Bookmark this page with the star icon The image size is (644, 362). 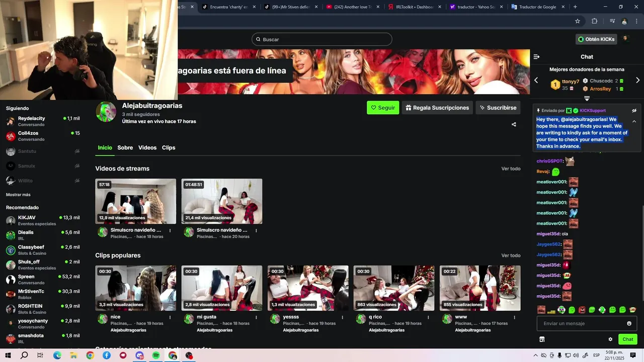click(x=578, y=21)
